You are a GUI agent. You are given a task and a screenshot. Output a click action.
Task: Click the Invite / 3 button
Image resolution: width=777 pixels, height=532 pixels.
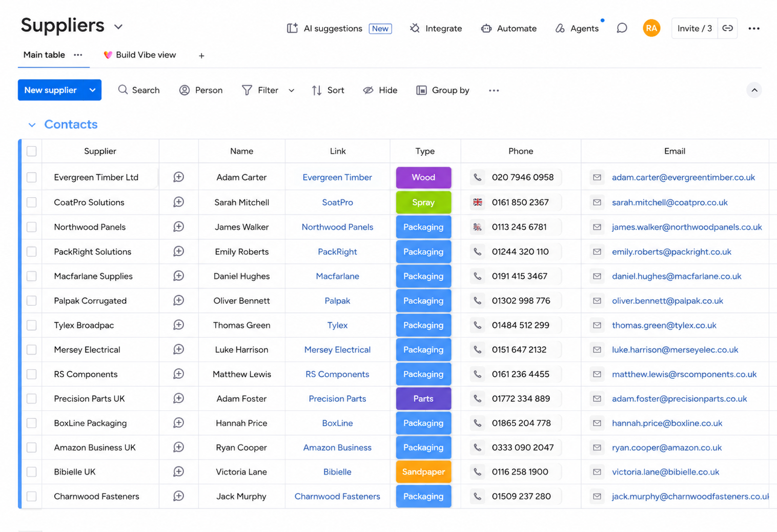tap(694, 28)
